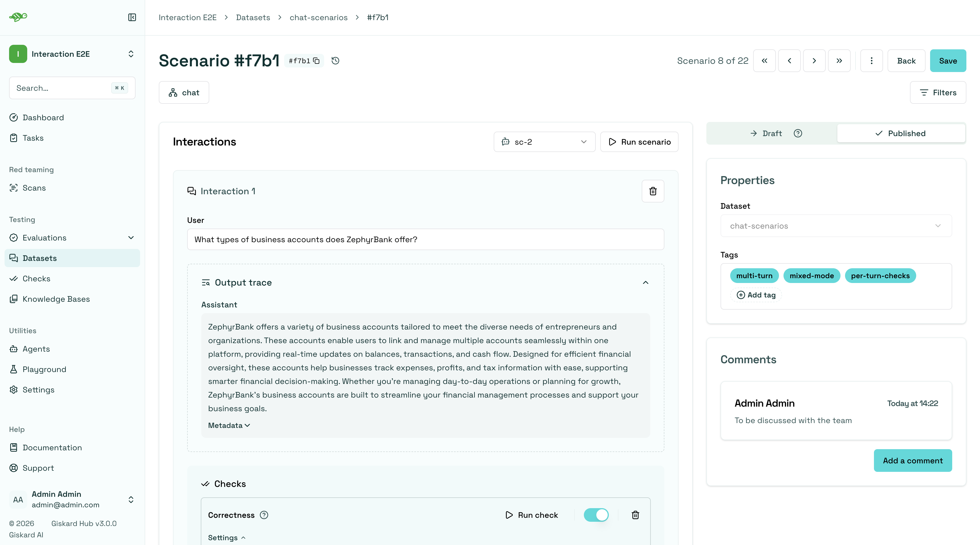The height and width of the screenshot is (545, 980).
Task: Collapse the sidebar panel icon
Action: [x=132, y=18]
